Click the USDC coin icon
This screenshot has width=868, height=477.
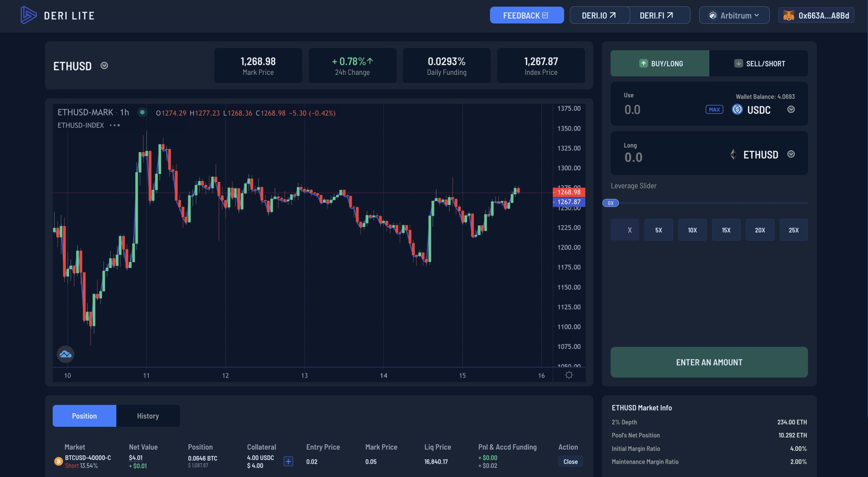[x=737, y=109]
